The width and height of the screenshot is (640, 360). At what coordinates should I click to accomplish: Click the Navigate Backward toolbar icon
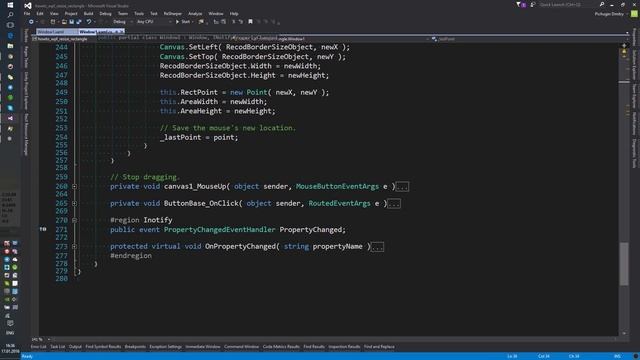[31, 22]
